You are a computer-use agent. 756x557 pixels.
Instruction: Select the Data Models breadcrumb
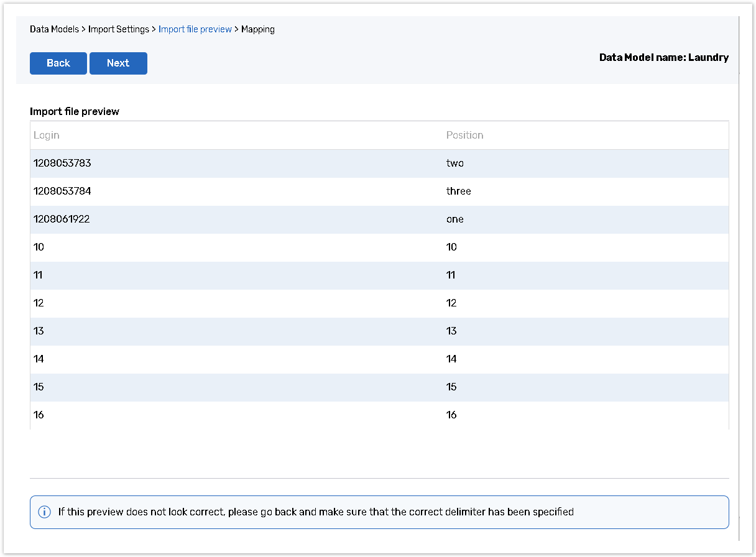[55, 29]
